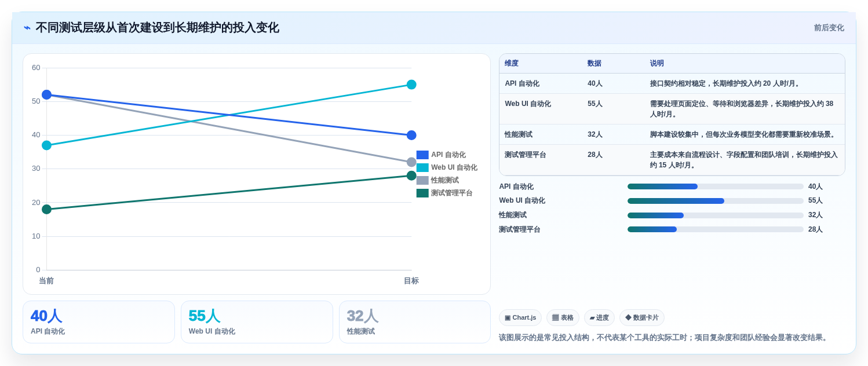The height and width of the screenshot is (366, 868).
Task: Click the Chart.js tag chip
Action: pyautogui.click(x=520, y=317)
